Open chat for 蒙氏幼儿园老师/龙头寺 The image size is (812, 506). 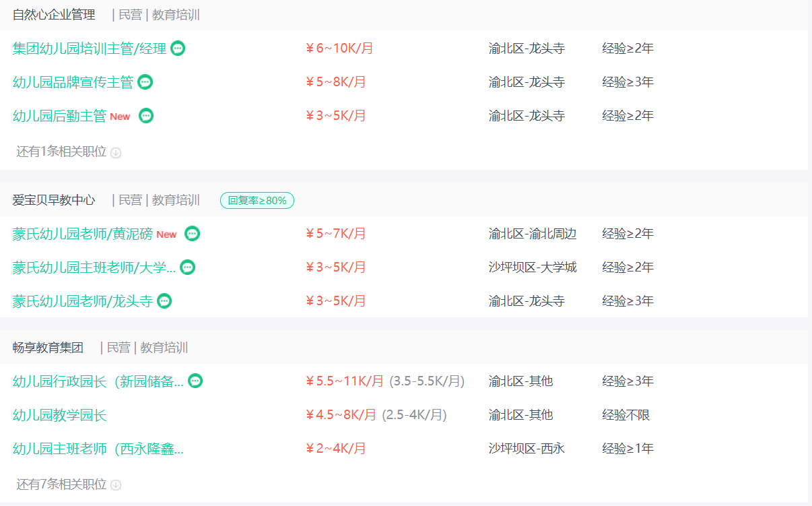click(x=164, y=301)
